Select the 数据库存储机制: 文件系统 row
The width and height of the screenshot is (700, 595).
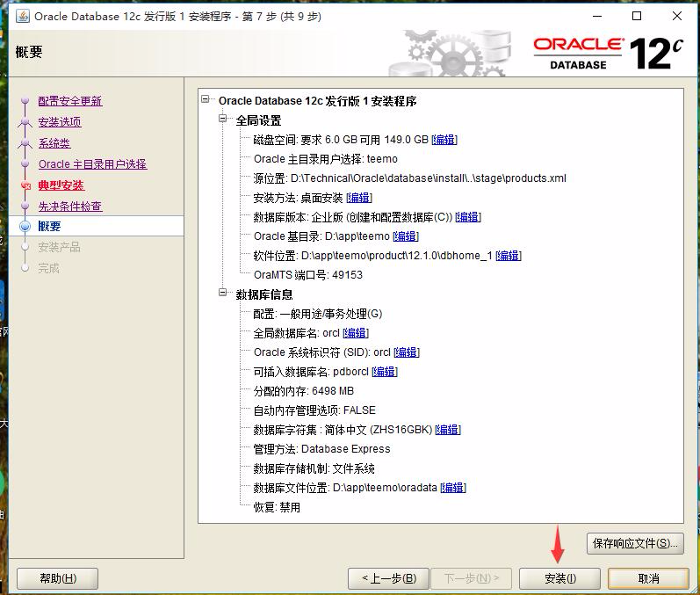(x=314, y=468)
